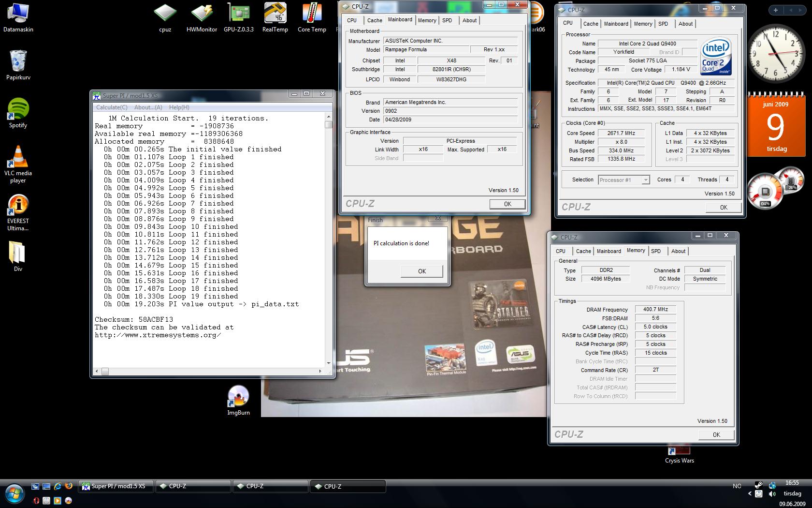Viewport: 812px width, 508px height.
Task: Click the Loop 19 finished line
Action: 171,296
